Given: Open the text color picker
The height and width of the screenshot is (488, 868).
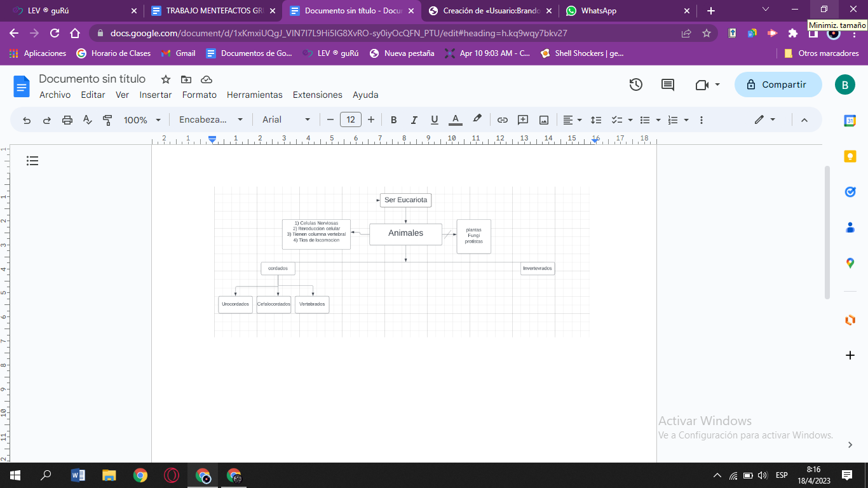Looking at the screenshot, I should (x=455, y=120).
